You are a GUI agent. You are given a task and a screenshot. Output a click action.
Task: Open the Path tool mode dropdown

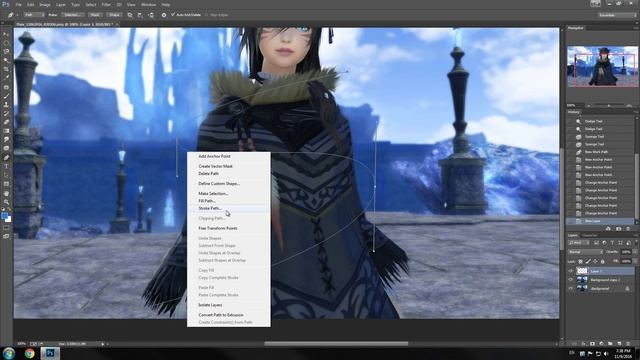34,15
